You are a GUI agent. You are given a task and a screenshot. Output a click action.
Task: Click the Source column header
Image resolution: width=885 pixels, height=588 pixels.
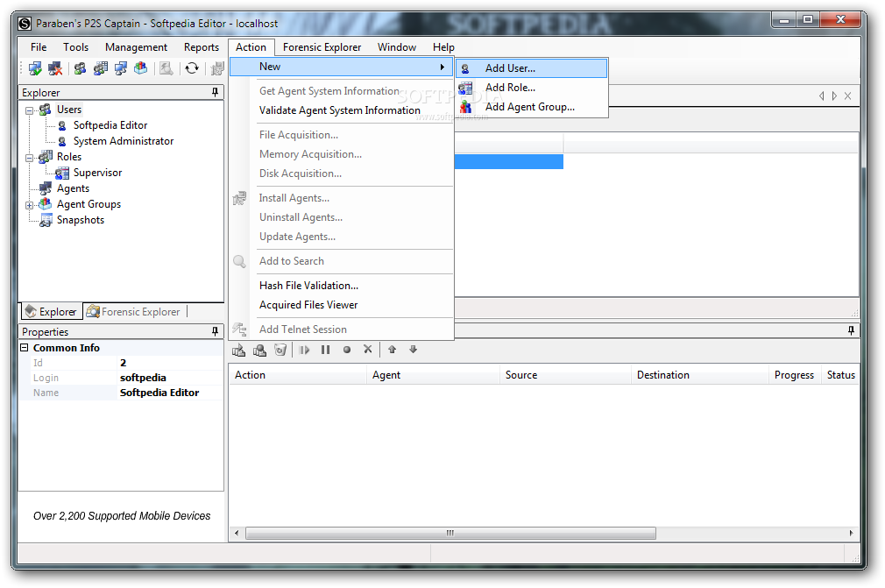565,375
